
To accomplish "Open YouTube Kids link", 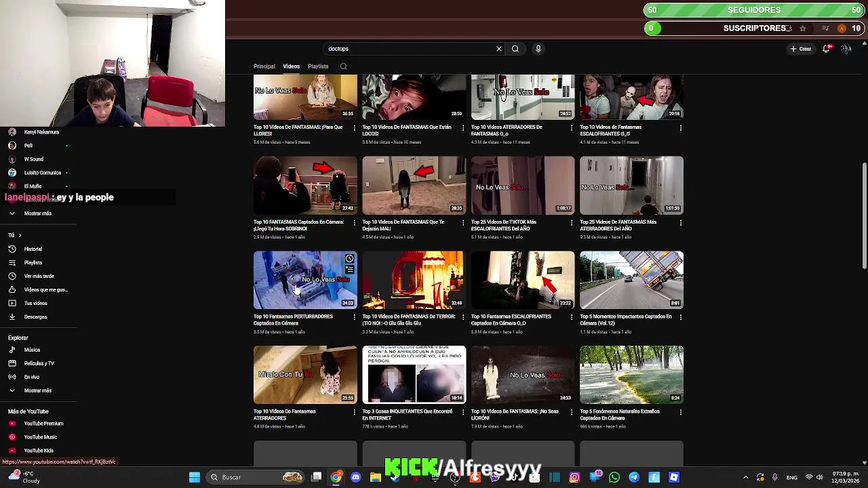I will pyautogui.click(x=39, y=451).
